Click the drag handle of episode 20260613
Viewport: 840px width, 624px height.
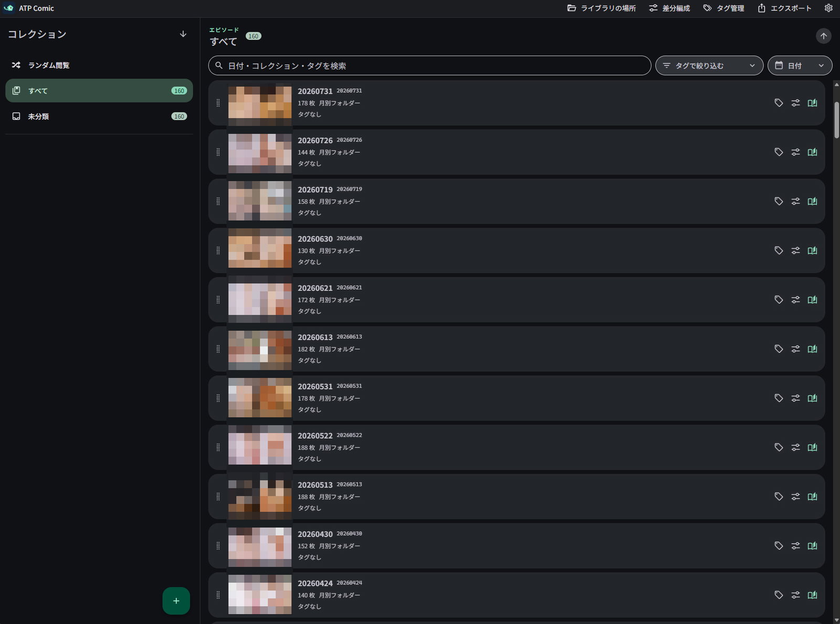click(218, 349)
